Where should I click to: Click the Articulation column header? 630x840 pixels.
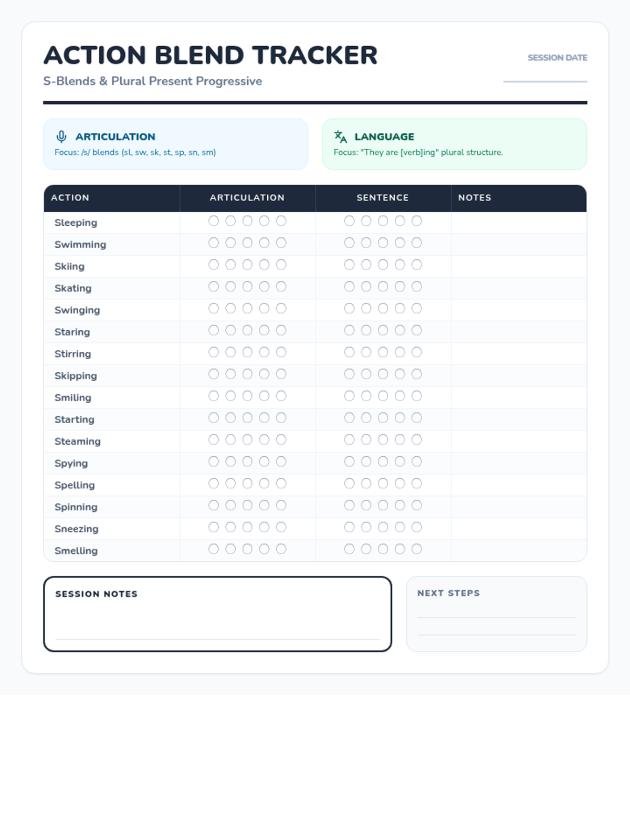tap(247, 198)
